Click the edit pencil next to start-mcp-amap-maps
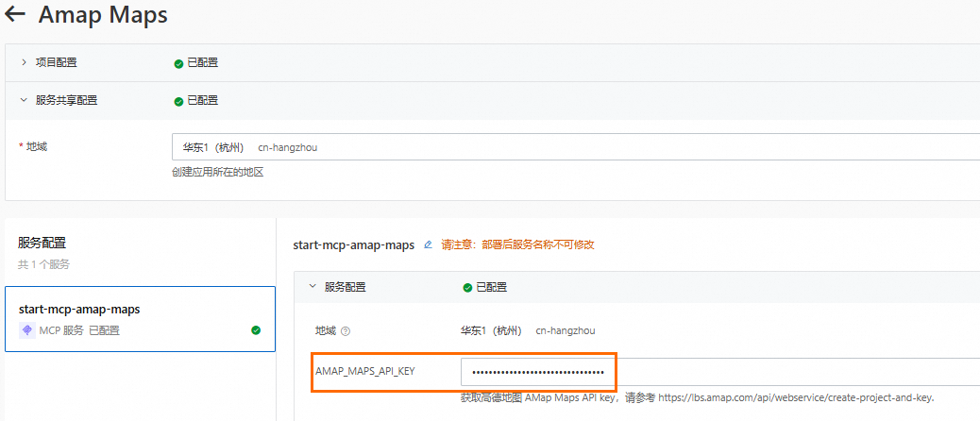The image size is (980, 421). point(428,244)
